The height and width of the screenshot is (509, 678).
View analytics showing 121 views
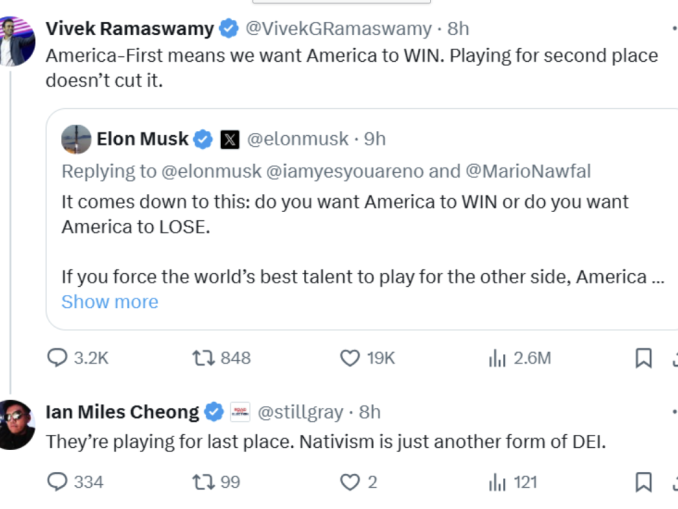[x=497, y=482]
